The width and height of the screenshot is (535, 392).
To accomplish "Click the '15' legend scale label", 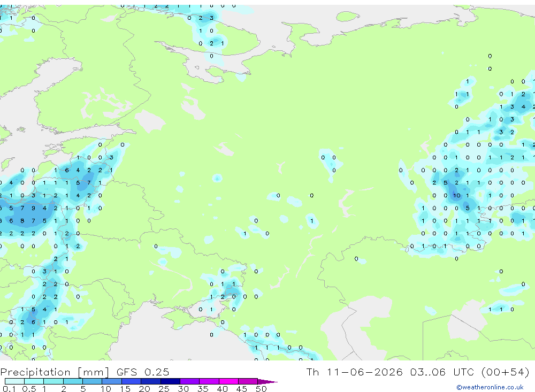I will (125, 389).
